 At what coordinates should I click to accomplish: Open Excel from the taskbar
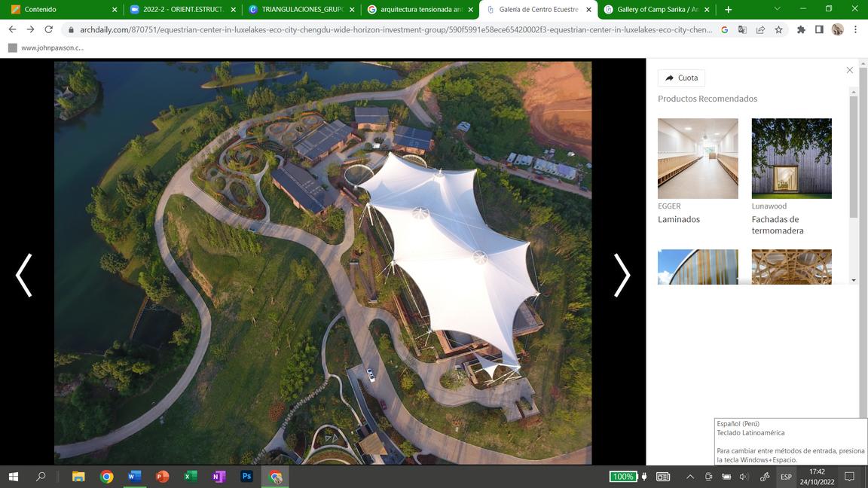pyautogui.click(x=191, y=477)
